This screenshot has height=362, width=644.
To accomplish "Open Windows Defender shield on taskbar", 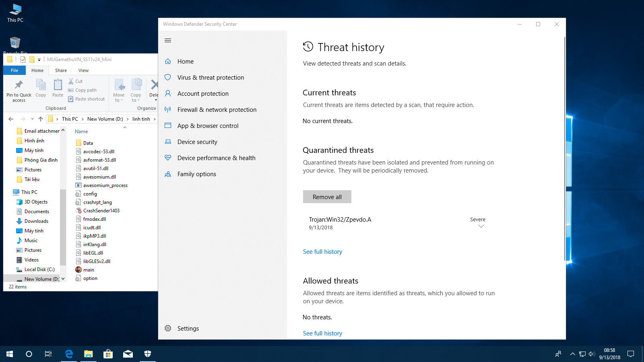I will (148, 354).
